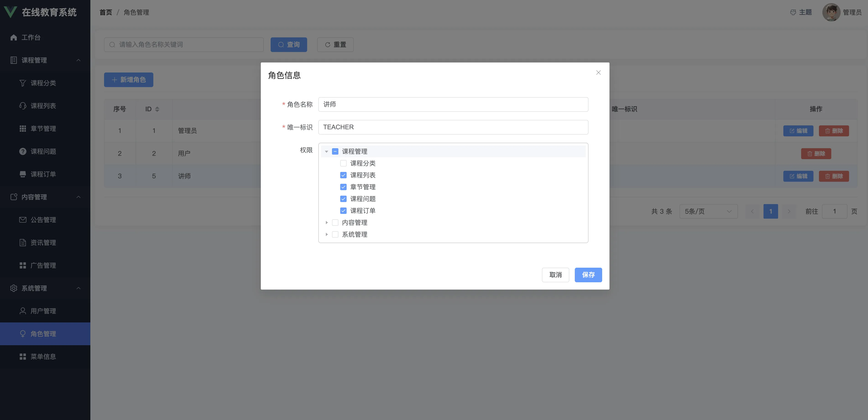
Task: Open 工作台 home icon in sidebar
Action: pos(13,37)
